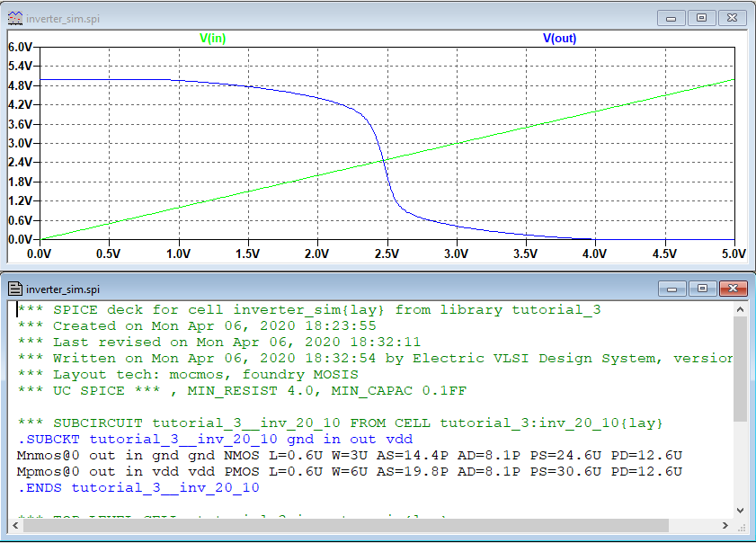
Task: Click the 2.5V label on horizontal axis
Action: point(387,254)
